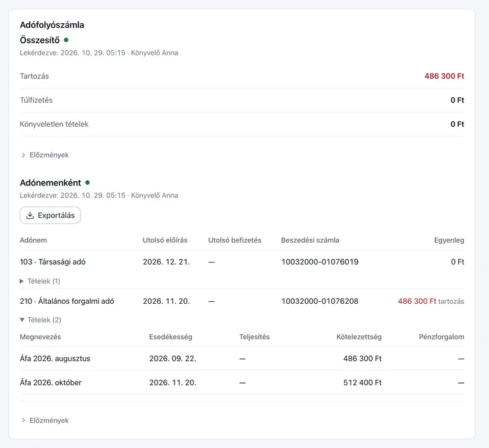Image resolution: width=489 pixels, height=448 pixels.
Task: Click the Esedékesség column header
Action: 171,337
